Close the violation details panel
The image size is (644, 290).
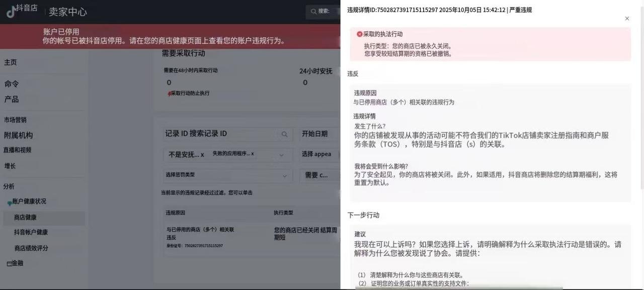click(x=627, y=19)
